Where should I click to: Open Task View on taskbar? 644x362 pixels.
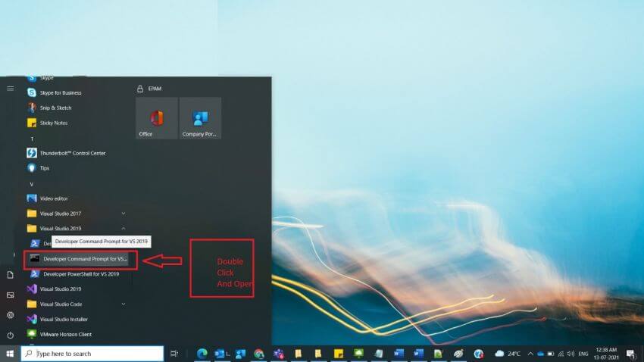coord(174,354)
